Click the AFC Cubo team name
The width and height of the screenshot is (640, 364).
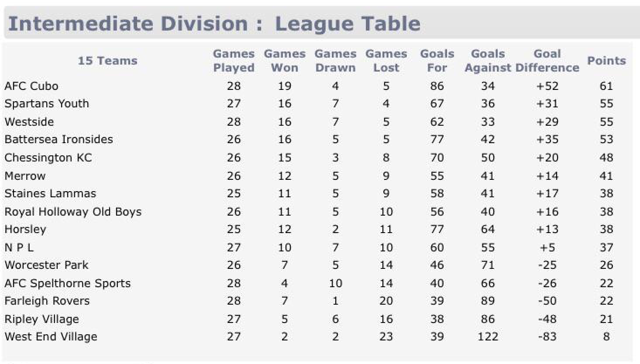pos(31,86)
